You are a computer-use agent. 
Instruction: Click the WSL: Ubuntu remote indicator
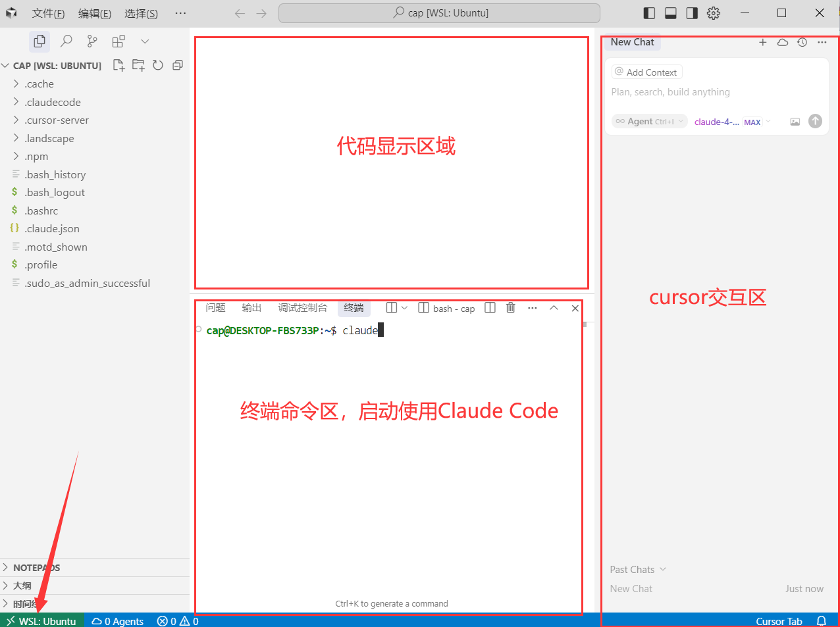pos(41,620)
